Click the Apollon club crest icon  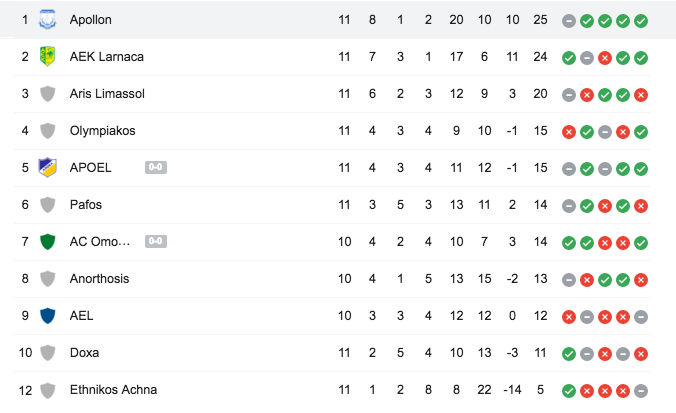point(47,20)
